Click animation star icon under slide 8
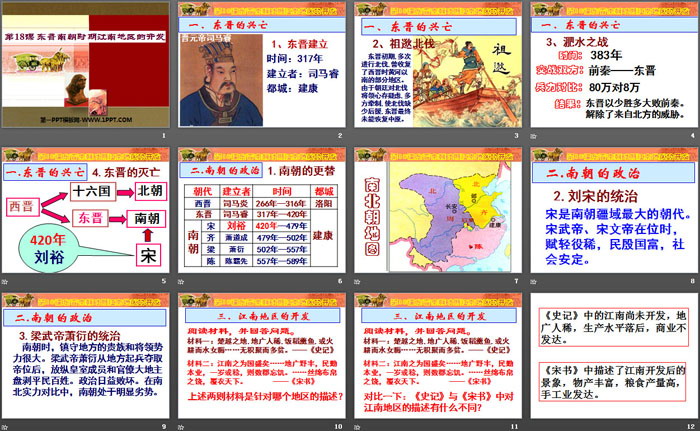Screen dimensions: 700x431 [x=533, y=281]
